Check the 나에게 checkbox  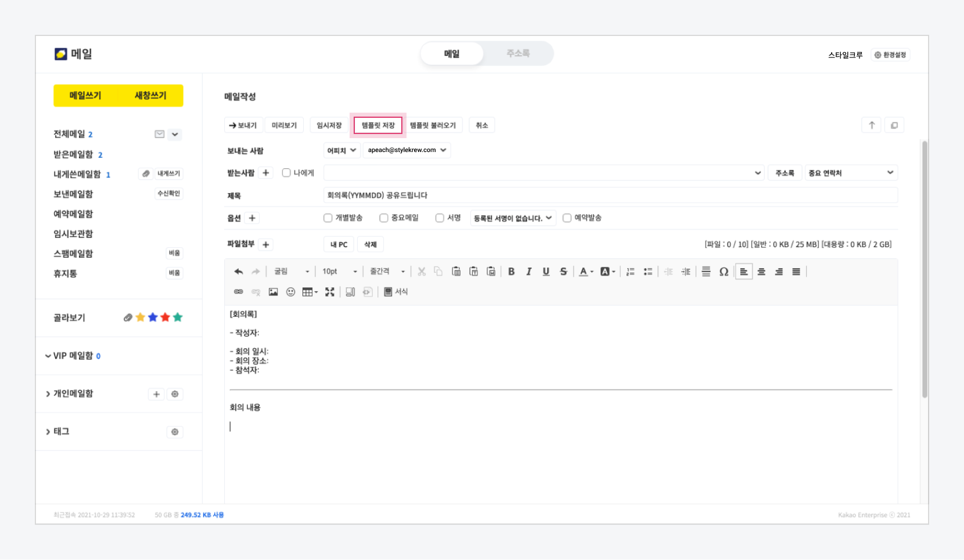tap(286, 173)
